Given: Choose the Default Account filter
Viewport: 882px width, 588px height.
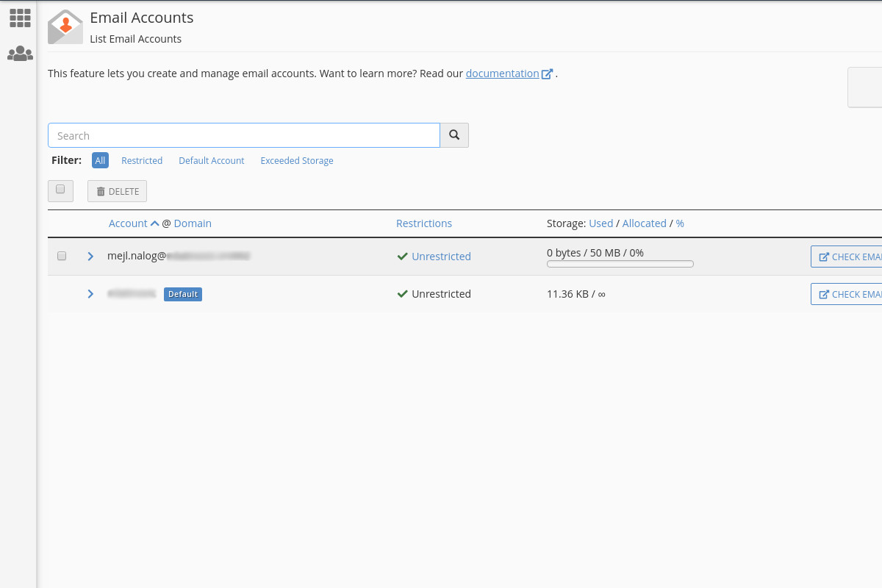Looking at the screenshot, I should point(212,161).
